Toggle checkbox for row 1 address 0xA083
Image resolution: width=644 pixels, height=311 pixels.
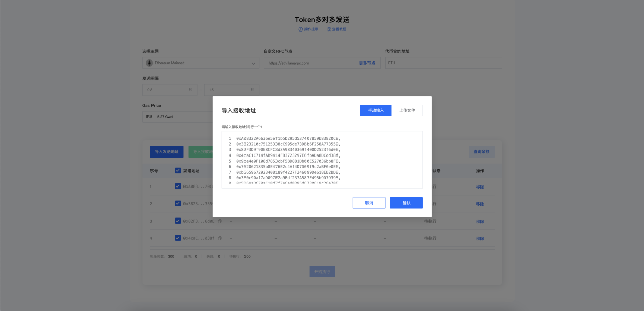[178, 186]
